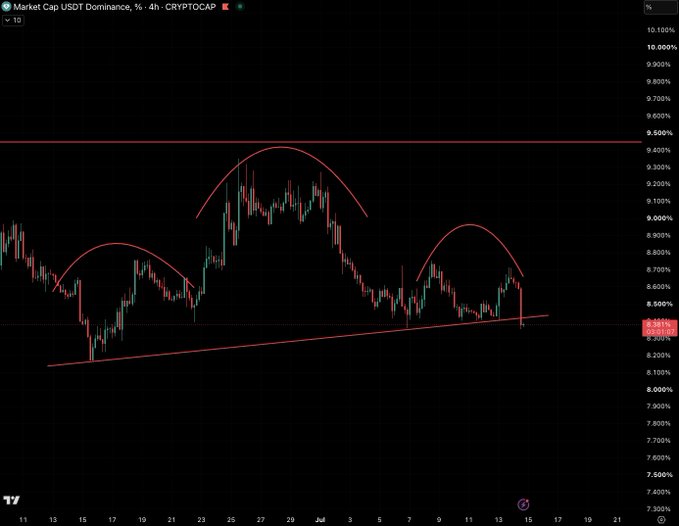This screenshot has height=526, width=679.
Task: Click the USDT Dominance symbol logo icon
Action: pyautogui.click(x=6, y=6)
